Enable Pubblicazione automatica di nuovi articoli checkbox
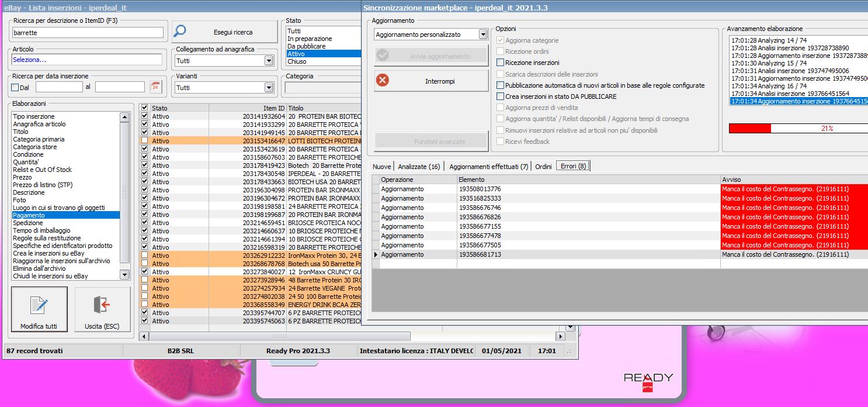 [500, 85]
